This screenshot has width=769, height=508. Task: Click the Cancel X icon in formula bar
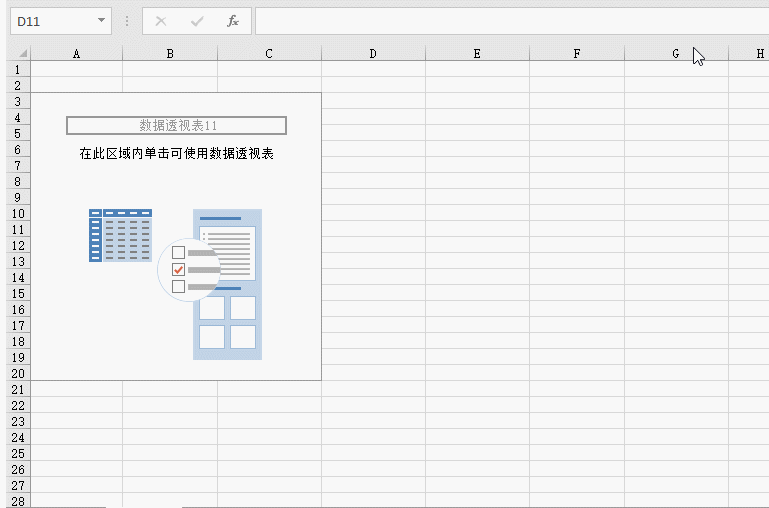click(x=161, y=21)
